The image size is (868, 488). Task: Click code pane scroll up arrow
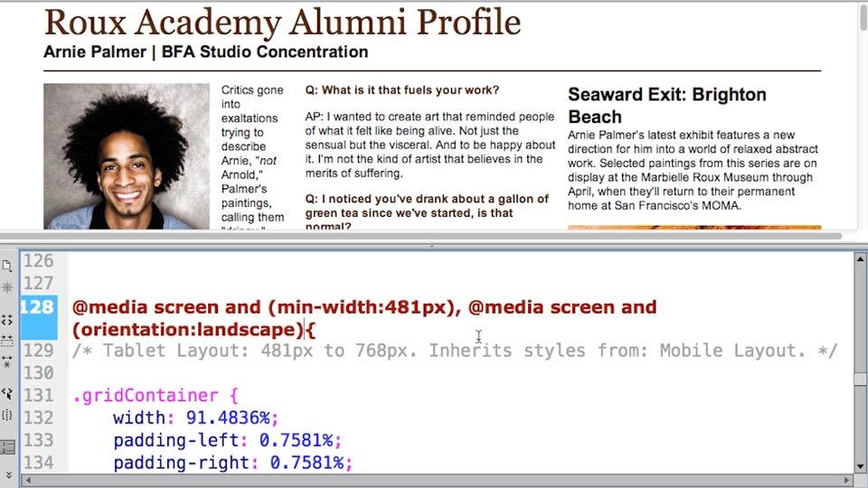coord(860,259)
